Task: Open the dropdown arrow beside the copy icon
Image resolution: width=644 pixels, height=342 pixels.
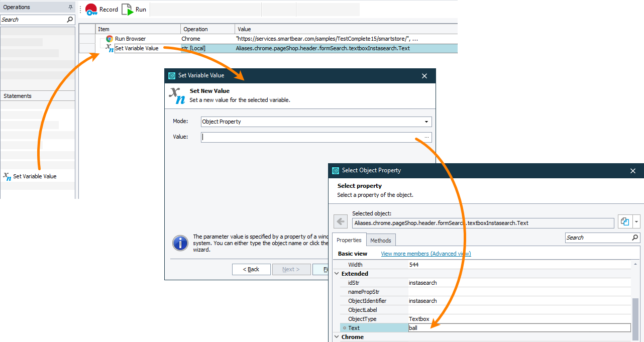Action: coord(636,222)
